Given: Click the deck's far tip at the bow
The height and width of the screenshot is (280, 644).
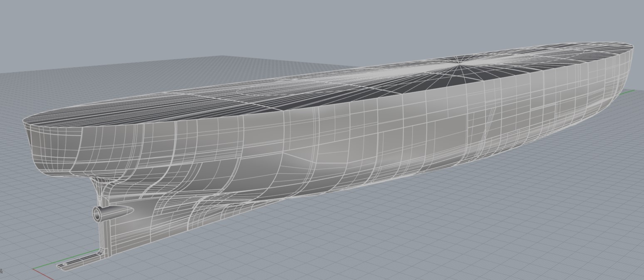Looking at the screenshot, I should (x=632, y=45).
